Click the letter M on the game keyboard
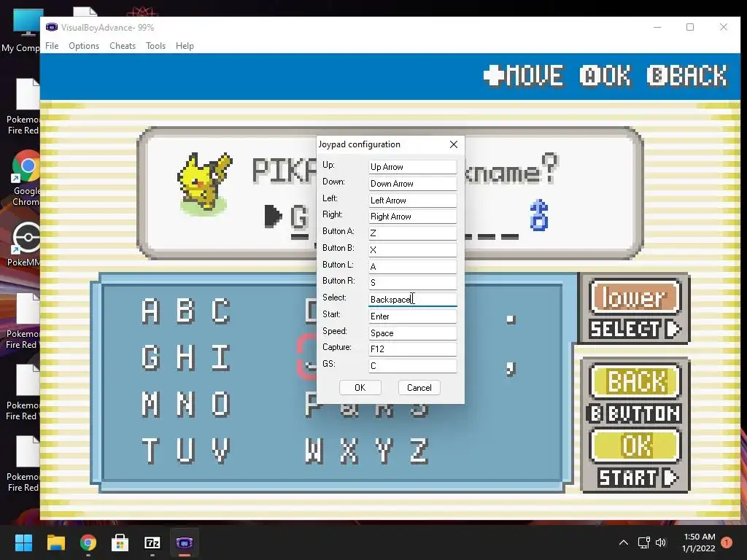 (150, 404)
